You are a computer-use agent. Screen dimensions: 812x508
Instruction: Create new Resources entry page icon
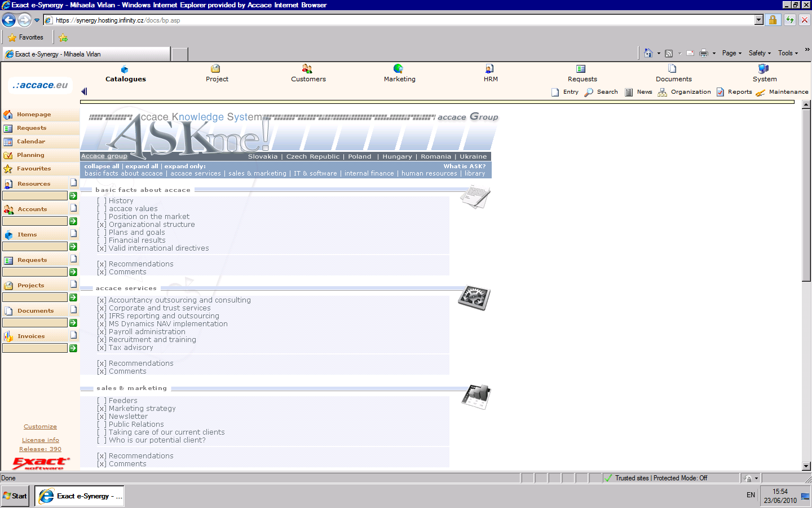(x=73, y=182)
